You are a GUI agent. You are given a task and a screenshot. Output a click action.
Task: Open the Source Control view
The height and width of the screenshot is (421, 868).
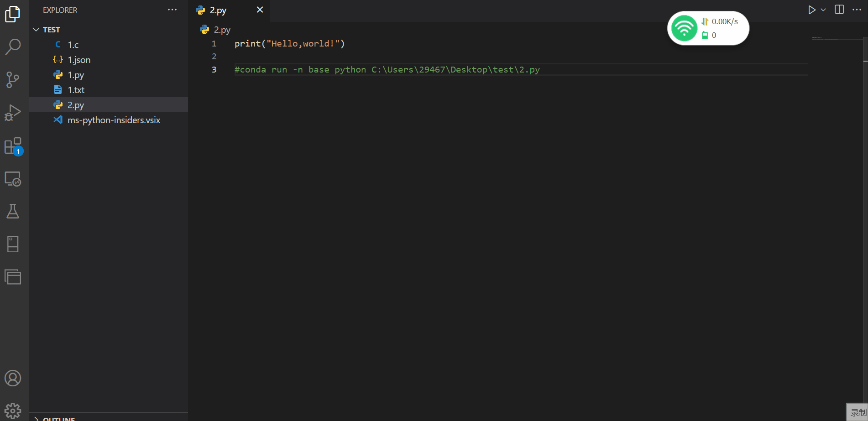tap(13, 79)
